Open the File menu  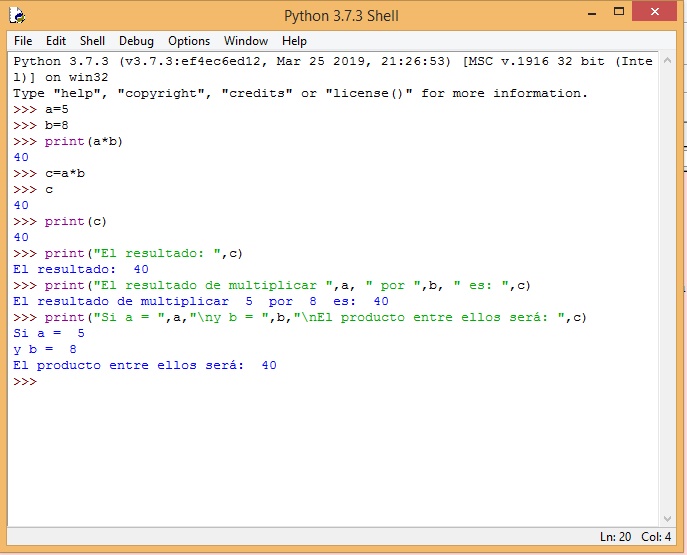pyautogui.click(x=23, y=41)
